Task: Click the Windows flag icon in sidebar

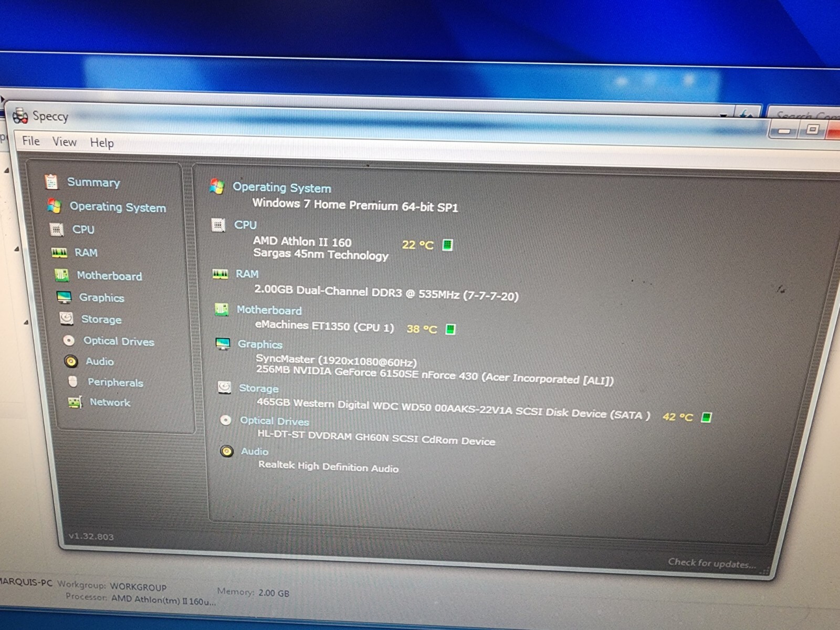Action: coord(54,205)
